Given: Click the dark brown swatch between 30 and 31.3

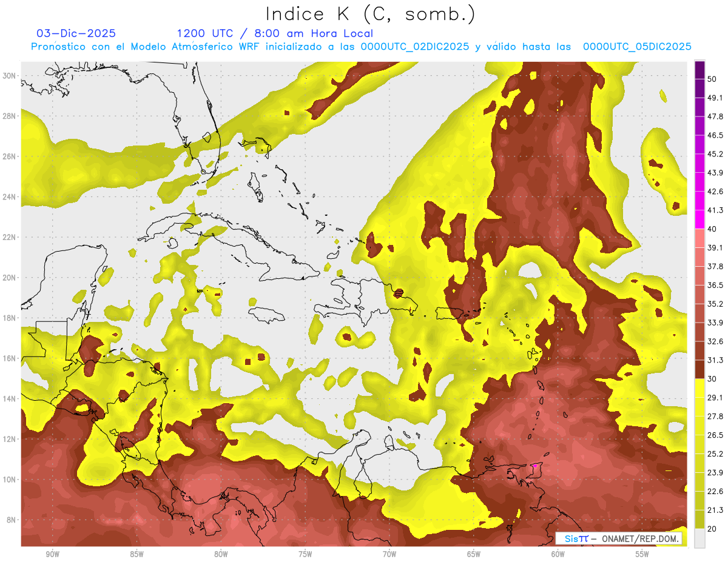Looking at the screenshot, I should [x=699, y=370].
